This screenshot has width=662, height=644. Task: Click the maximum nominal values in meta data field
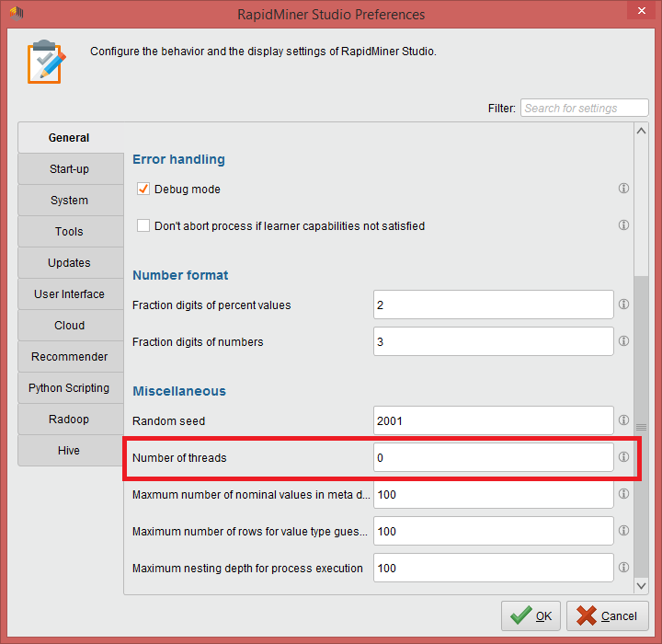[493, 494]
